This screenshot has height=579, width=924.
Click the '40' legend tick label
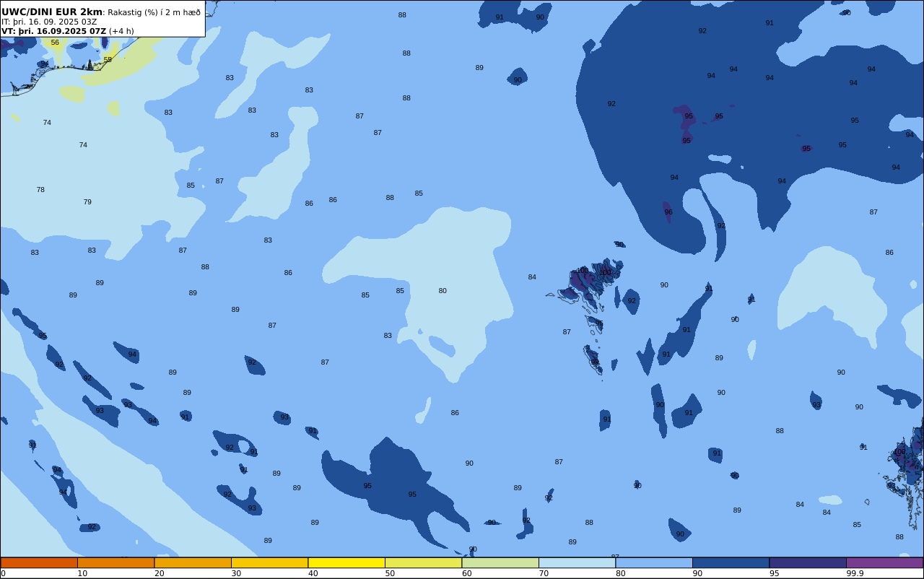click(x=313, y=573)
